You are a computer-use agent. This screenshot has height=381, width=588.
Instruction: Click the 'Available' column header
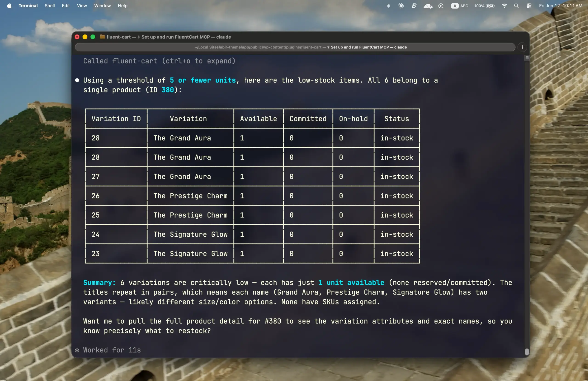pos(258,119)
